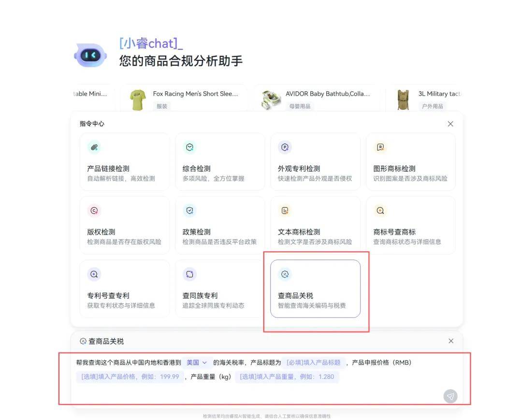Click the 专利号查专利 magnifier icon
This screenshot has height=420, width=522.
click(94, 274)
